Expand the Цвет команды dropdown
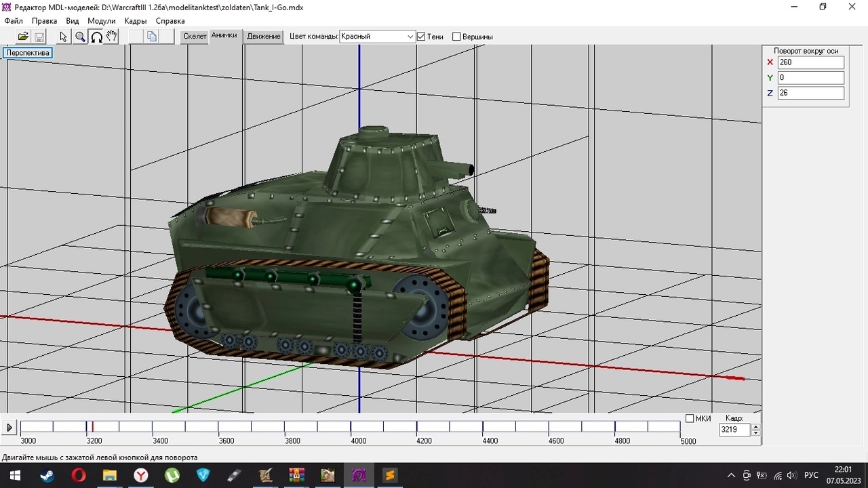Screen dimensions: 868x488 [x=410, y=37]
